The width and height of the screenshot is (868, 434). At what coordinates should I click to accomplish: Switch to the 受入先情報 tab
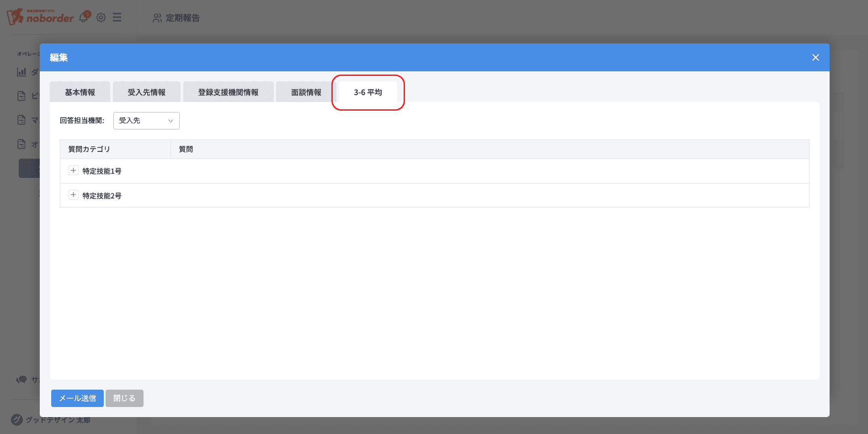(x=147, y=92)
